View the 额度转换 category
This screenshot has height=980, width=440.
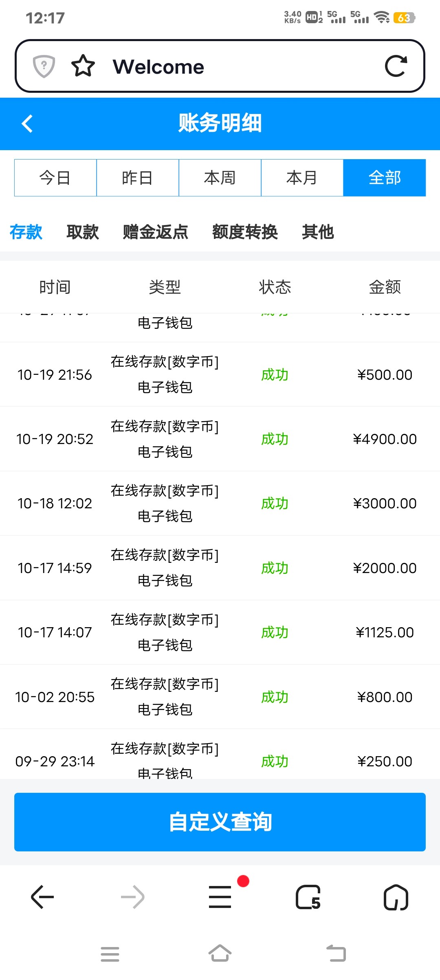pyautogui.click(x=245, y=232)
